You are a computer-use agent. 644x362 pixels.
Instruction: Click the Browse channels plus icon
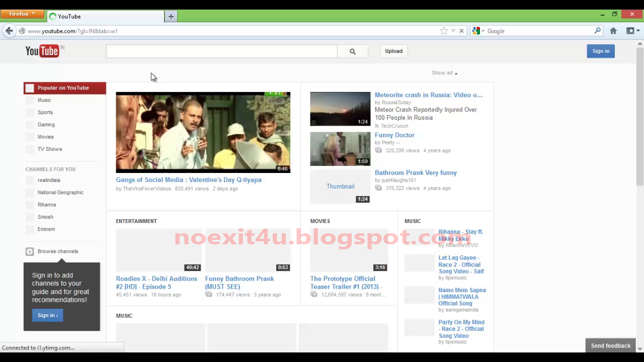pos(29,251)
